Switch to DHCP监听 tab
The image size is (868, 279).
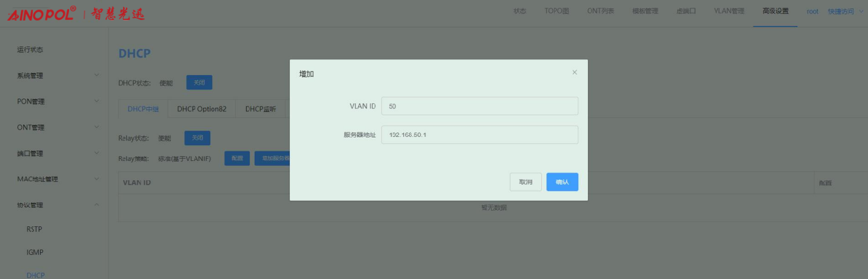(261, 110)
